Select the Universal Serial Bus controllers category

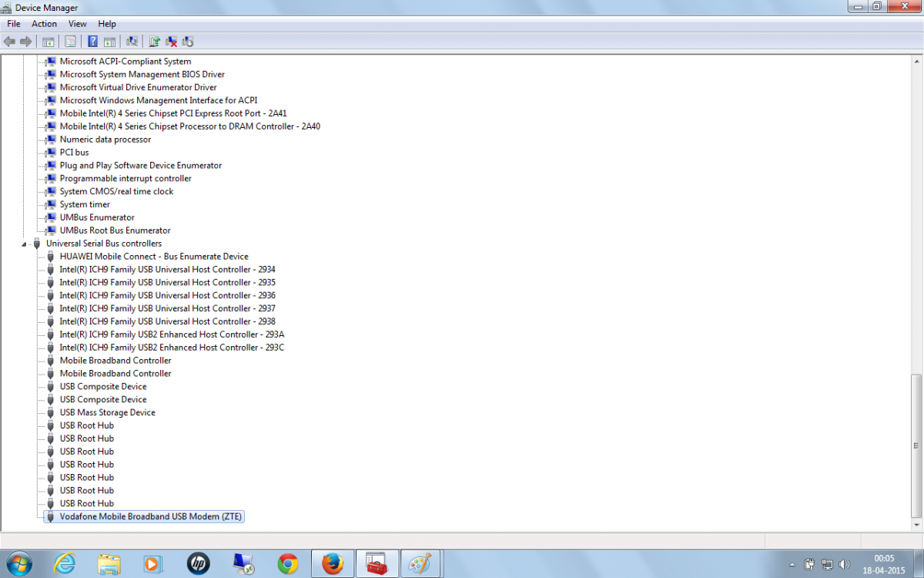click(x=104, y=244)
